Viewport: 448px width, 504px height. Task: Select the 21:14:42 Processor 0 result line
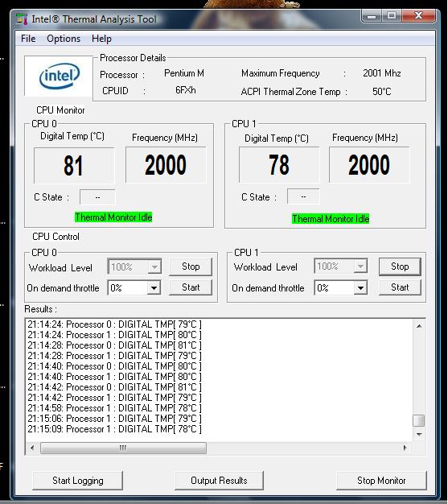point(114,387)
